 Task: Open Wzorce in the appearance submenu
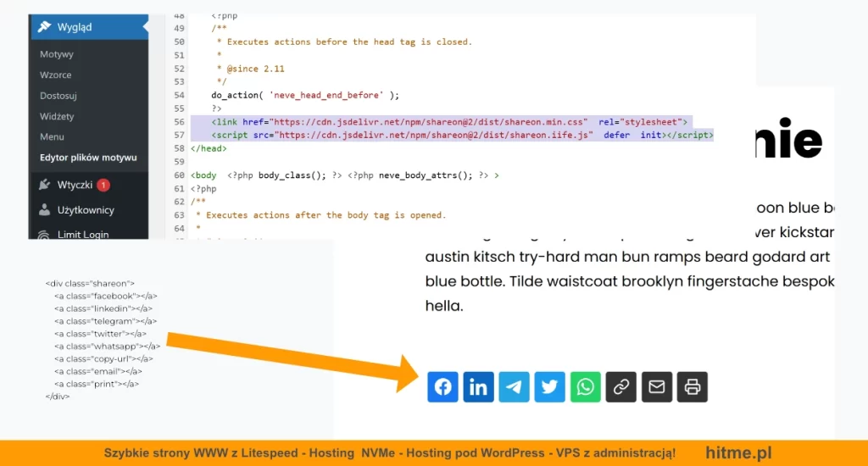coord(56,75)
